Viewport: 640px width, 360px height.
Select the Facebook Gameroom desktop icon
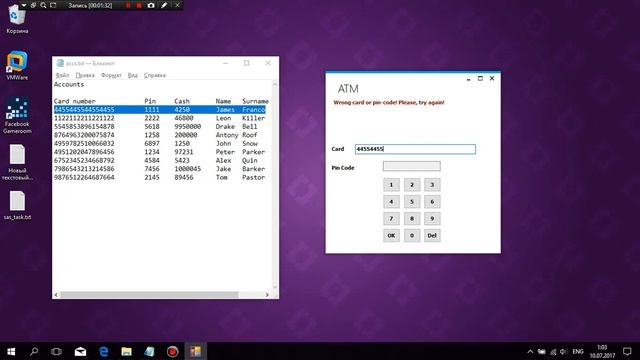17,116
